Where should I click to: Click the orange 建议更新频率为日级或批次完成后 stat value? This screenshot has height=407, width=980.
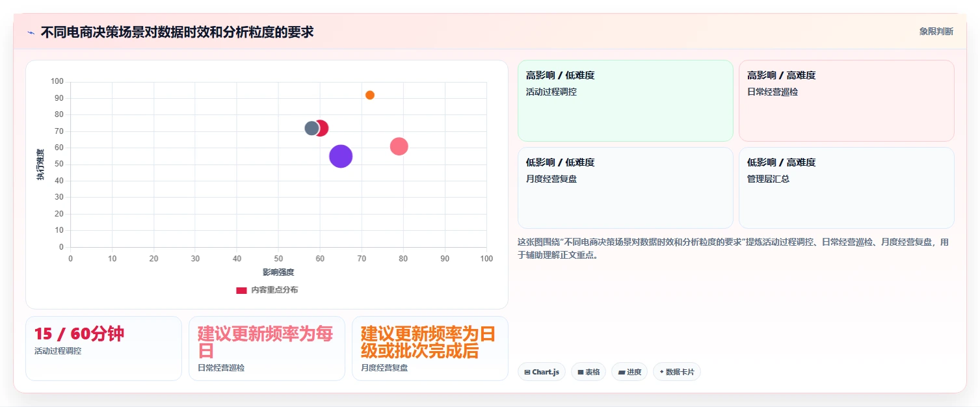tap(428, 343)
